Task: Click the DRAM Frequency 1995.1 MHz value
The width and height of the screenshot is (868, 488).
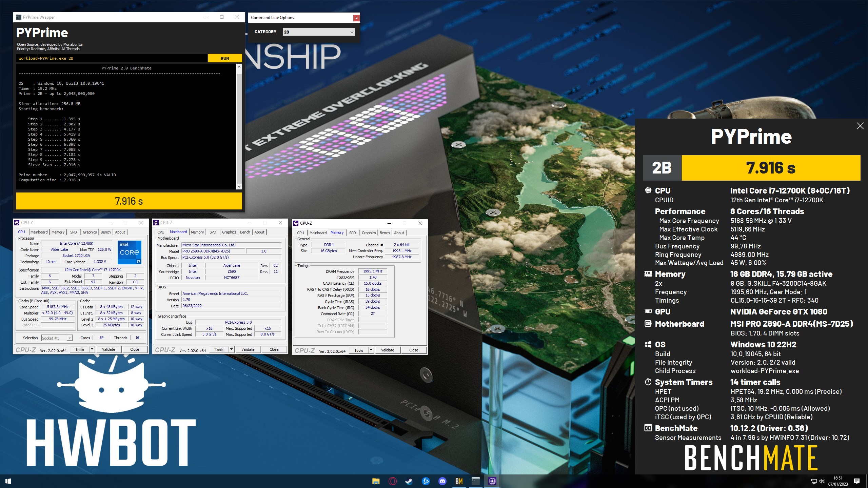Action: (373, 271)
